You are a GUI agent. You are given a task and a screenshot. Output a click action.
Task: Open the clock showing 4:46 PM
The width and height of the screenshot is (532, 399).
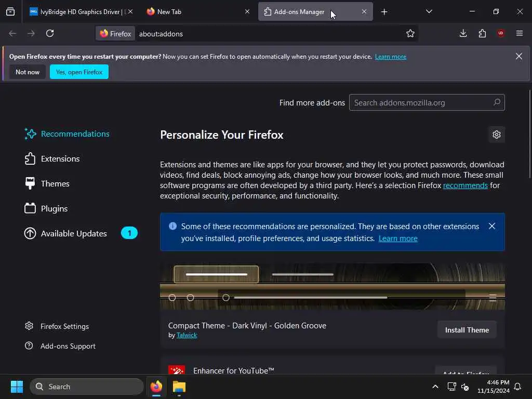click(494, 387)
